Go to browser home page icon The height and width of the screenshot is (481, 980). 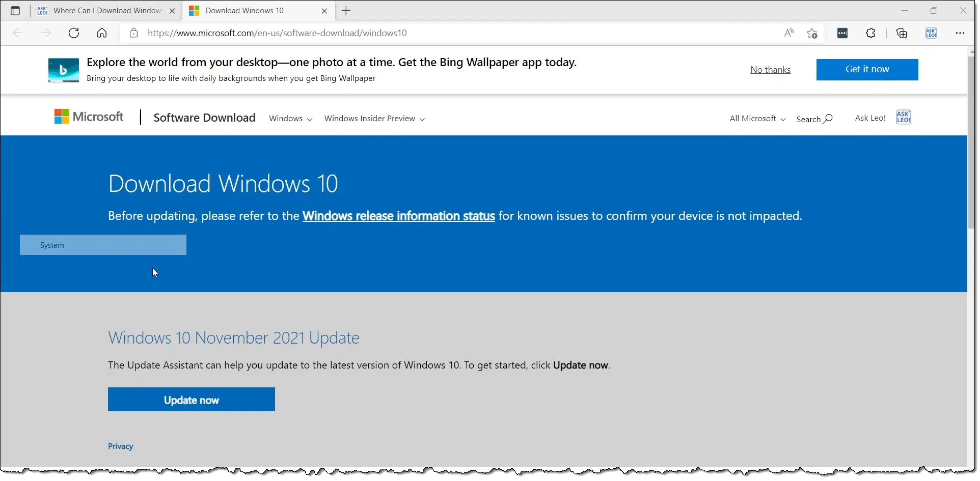pyautogui.click(x=102, y=33)
